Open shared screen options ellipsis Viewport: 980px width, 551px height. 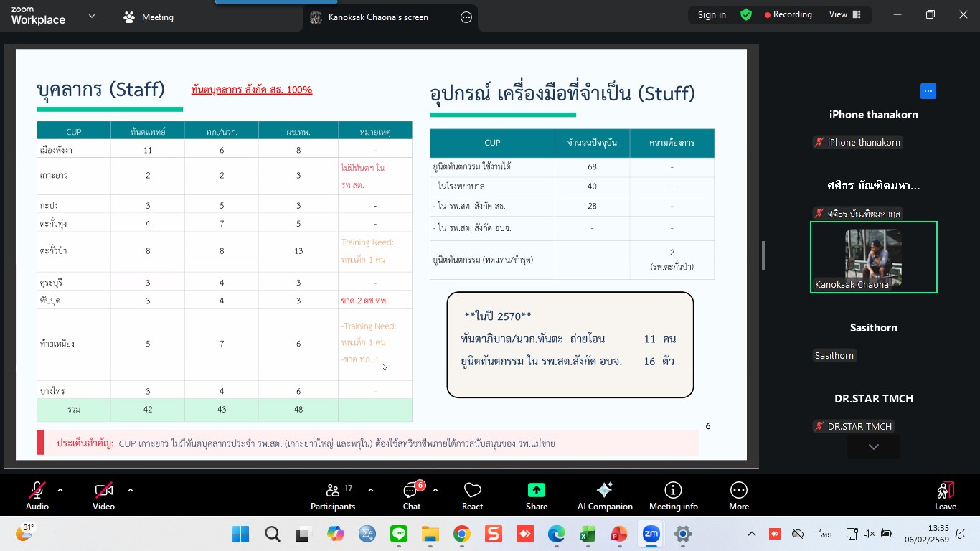(466, 17)
